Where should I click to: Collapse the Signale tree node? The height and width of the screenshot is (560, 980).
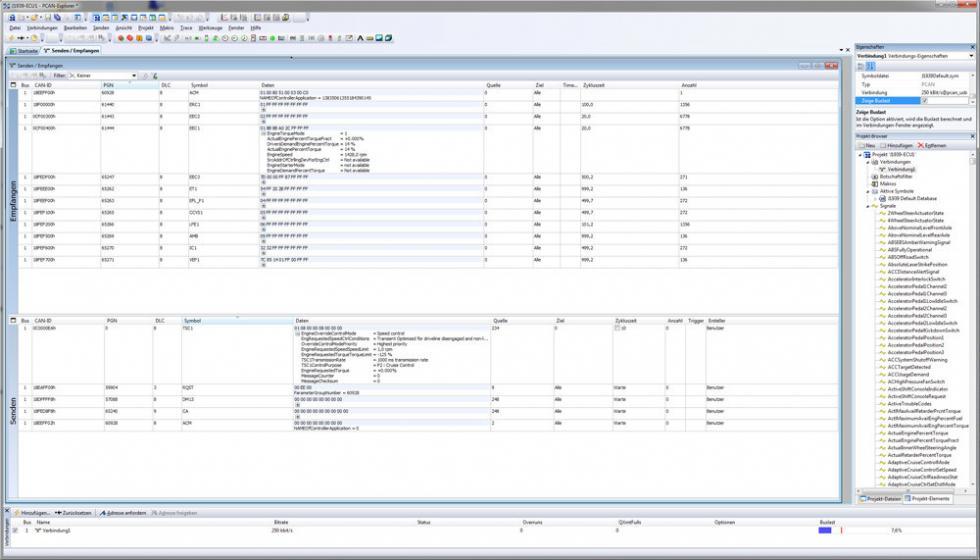pos(869,205)
